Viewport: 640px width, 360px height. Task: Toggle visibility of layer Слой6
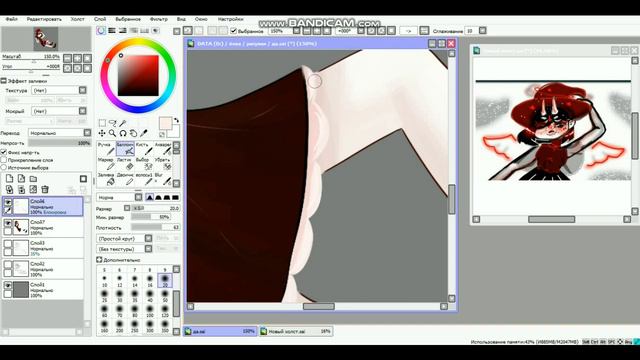(8, 202)
